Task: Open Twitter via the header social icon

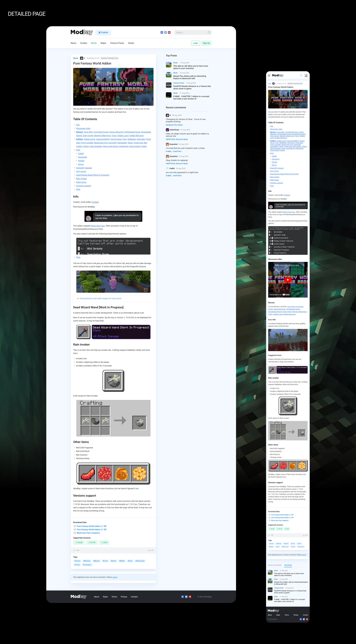Action: pos(165,32)
